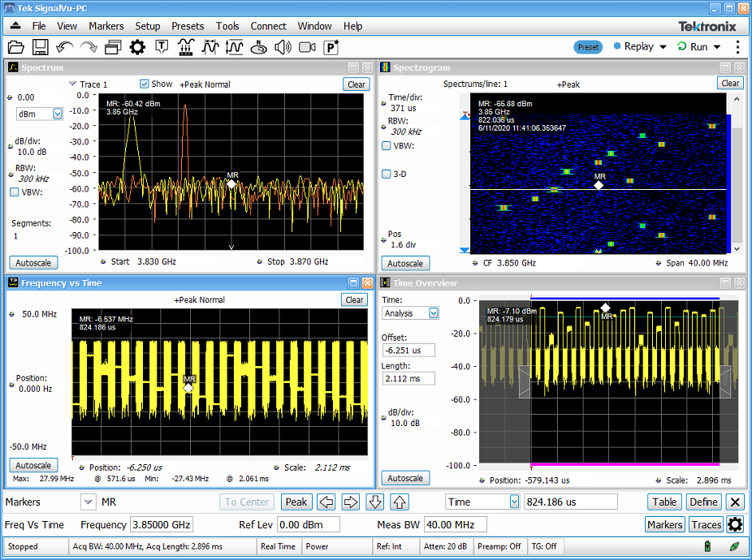Click inside the 824.186 us marker input field
The height and width of the screenshot is (560, 752).
coord(570,502)
